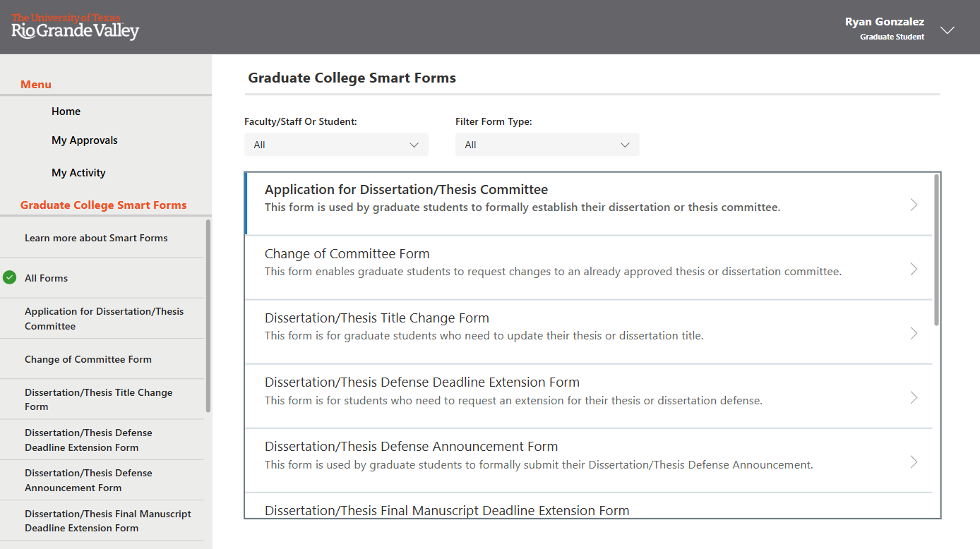Open Learn more about Smart Forms
Viewport: 980px width, 549px height.
pyautogui.click(x=96, y=238)
